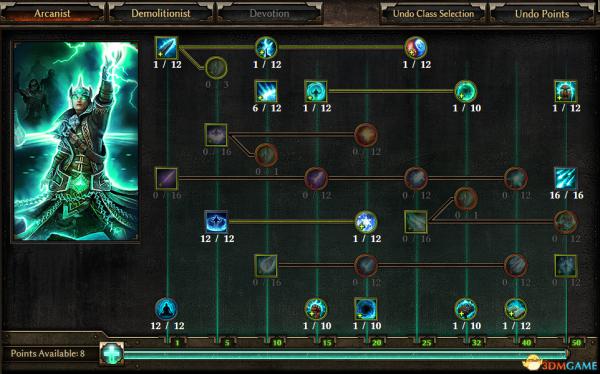Click the green plus mastery bar button
Viewport: 600px width, 374px height.
coord(112,353)
